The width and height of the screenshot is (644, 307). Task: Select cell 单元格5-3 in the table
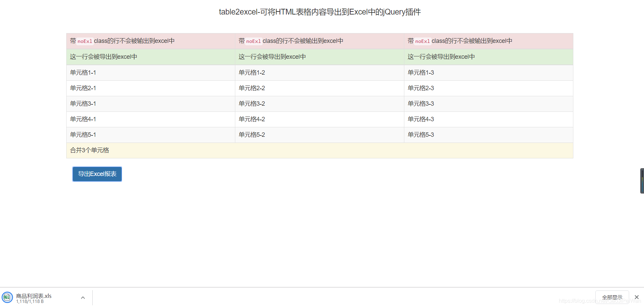coord(420,135)
